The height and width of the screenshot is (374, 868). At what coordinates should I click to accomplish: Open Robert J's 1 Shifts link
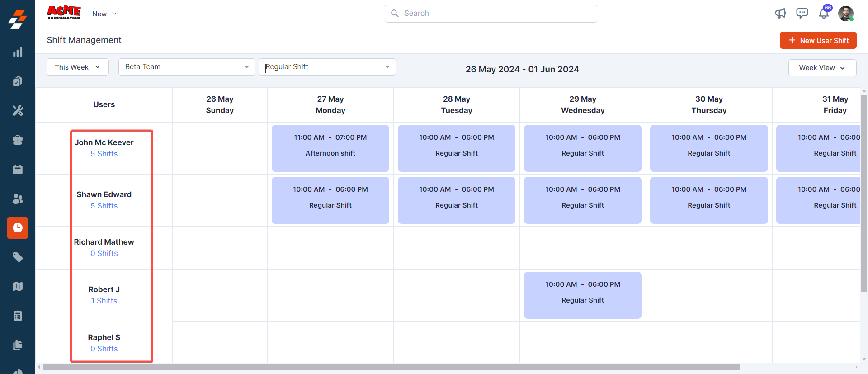pos(104,301)
